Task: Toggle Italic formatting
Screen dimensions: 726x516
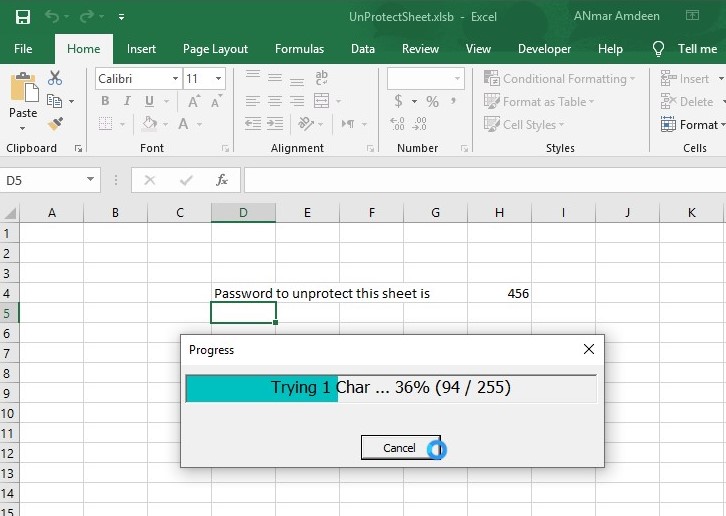Action: 127,101
